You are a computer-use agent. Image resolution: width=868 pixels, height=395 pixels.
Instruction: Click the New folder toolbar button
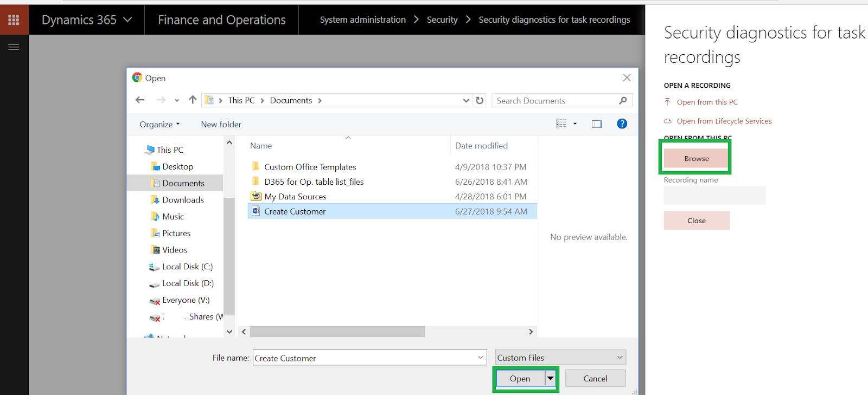pyautogui.click(x=221, y=124)
